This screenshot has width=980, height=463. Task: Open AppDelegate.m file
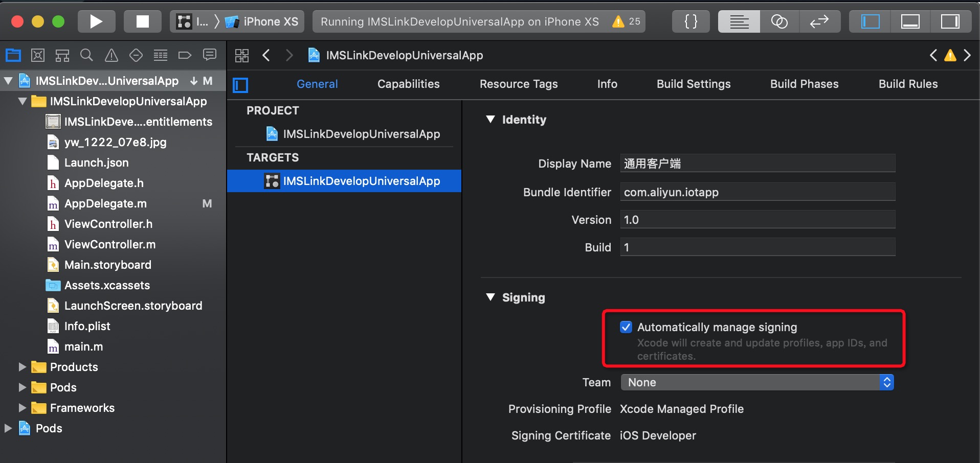pyautogui.click(x=96, y=203)
